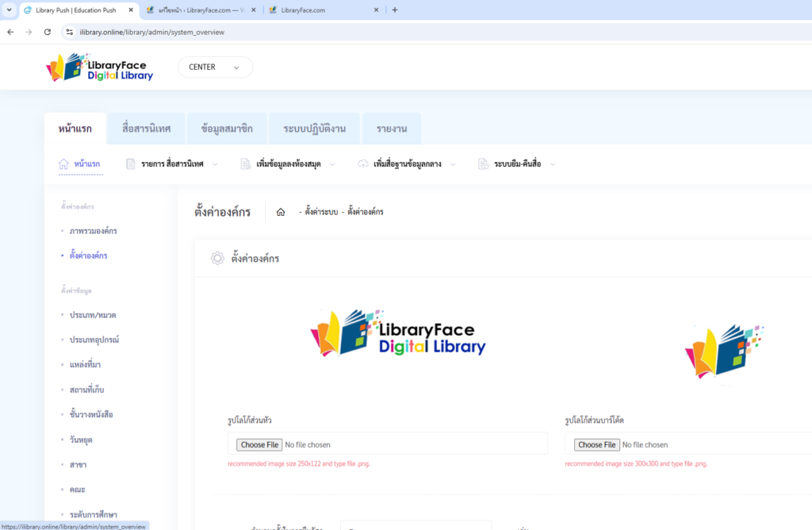Open the รายงาน tab
Viewport: 812px width, 530px height.
tap(392, 129)
